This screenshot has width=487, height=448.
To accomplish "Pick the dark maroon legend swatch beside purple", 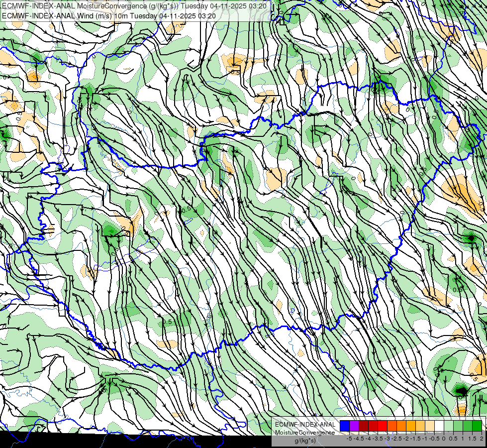I will click(364, 426).
